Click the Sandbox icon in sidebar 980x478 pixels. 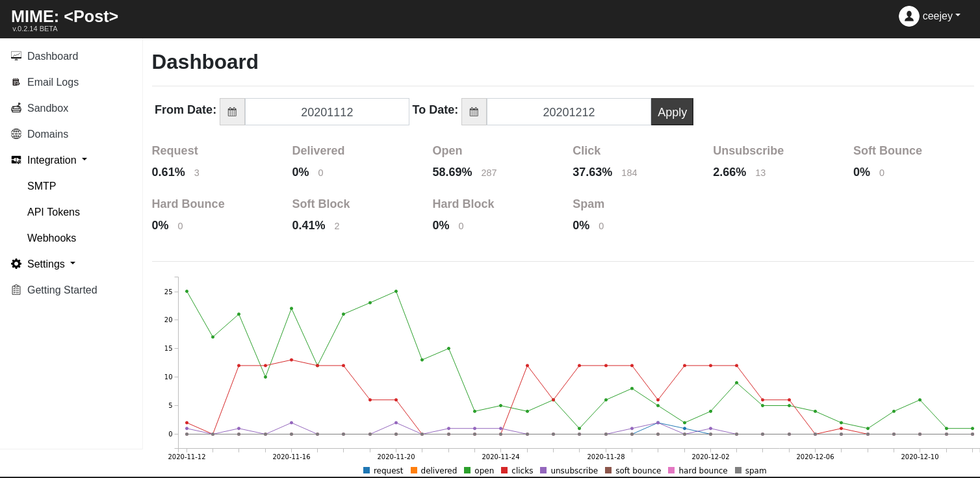[x=16, y=108]
